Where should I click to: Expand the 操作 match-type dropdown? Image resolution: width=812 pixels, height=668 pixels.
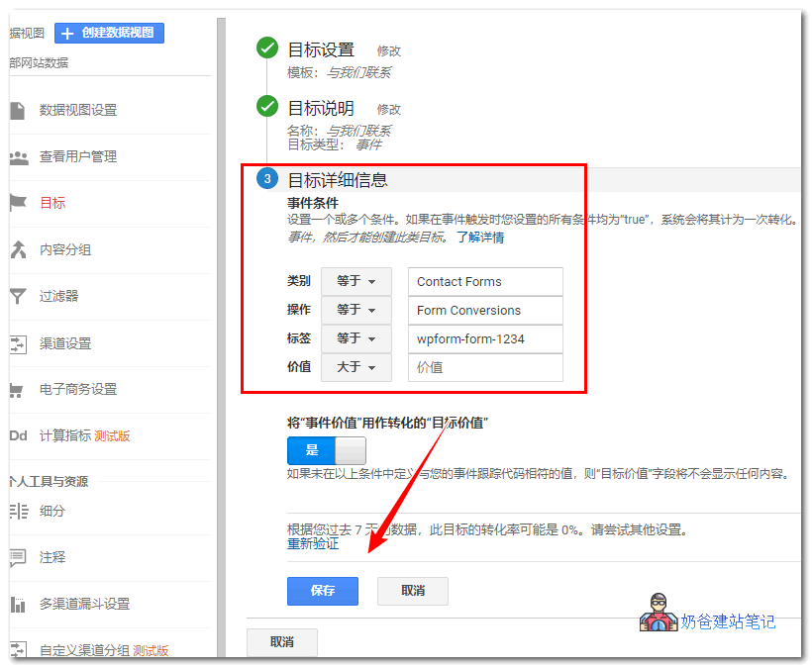click(x=355, y=310)
